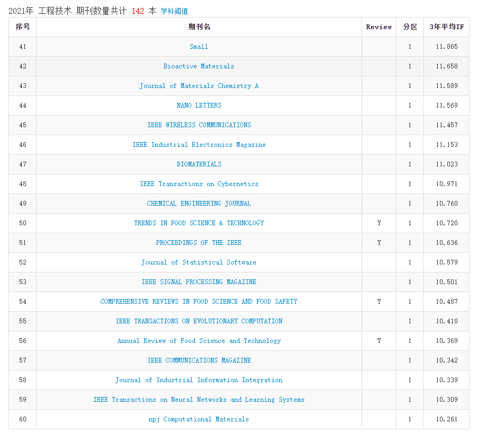Open Journal of Materials Chemistry A

click(x=199, y=86)
